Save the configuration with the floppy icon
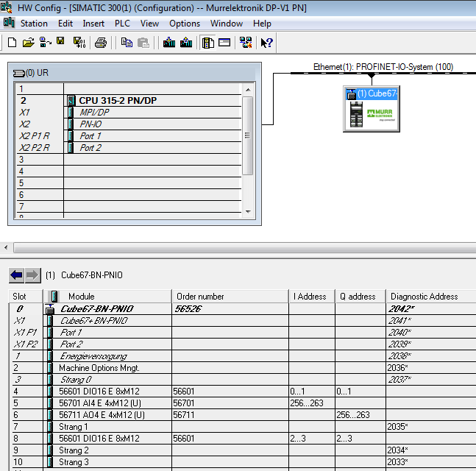This screenshot has height=471, width=476. 61,41
